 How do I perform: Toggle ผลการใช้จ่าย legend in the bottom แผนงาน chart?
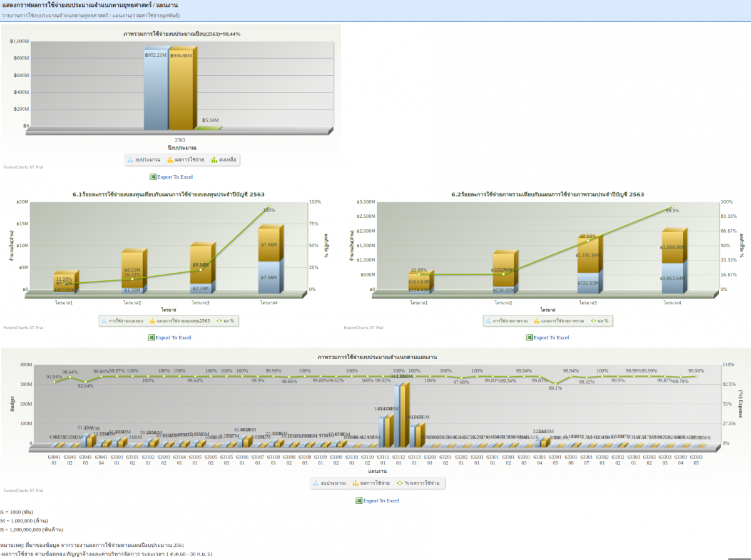click(x=370, y=483)
